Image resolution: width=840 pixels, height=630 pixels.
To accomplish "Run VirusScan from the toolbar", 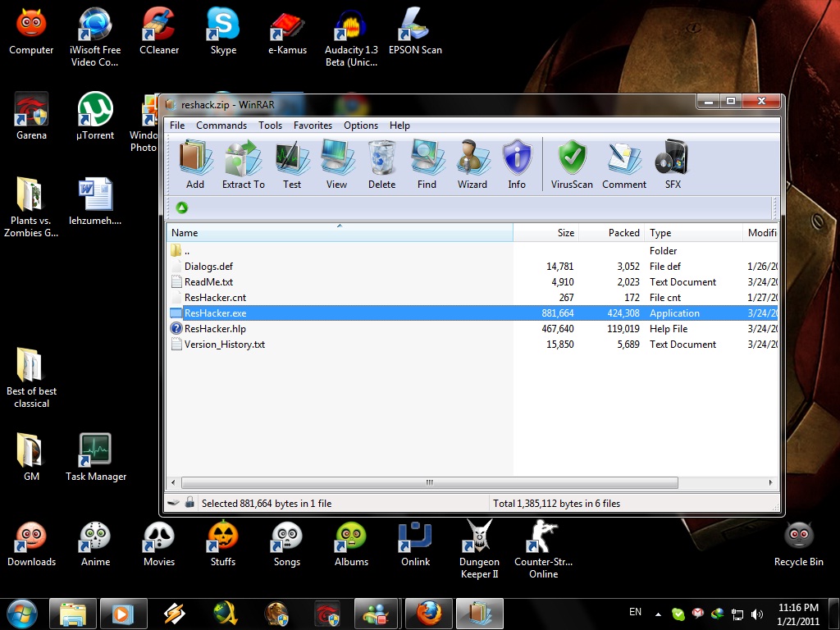I will click(x=572, y=165).
